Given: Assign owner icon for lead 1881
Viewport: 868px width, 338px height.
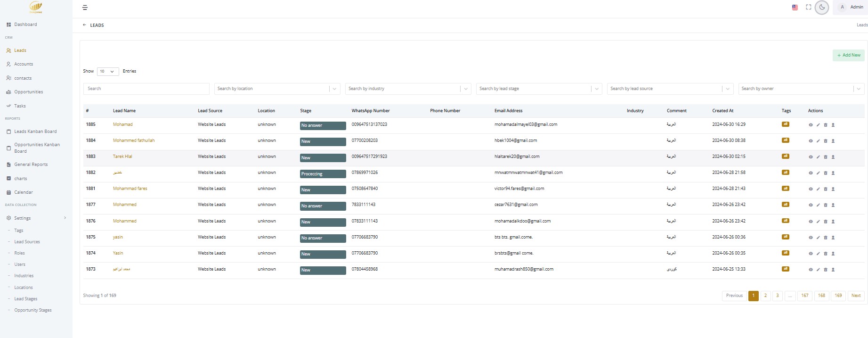Looking at the screenshot, I should (833, 189).
